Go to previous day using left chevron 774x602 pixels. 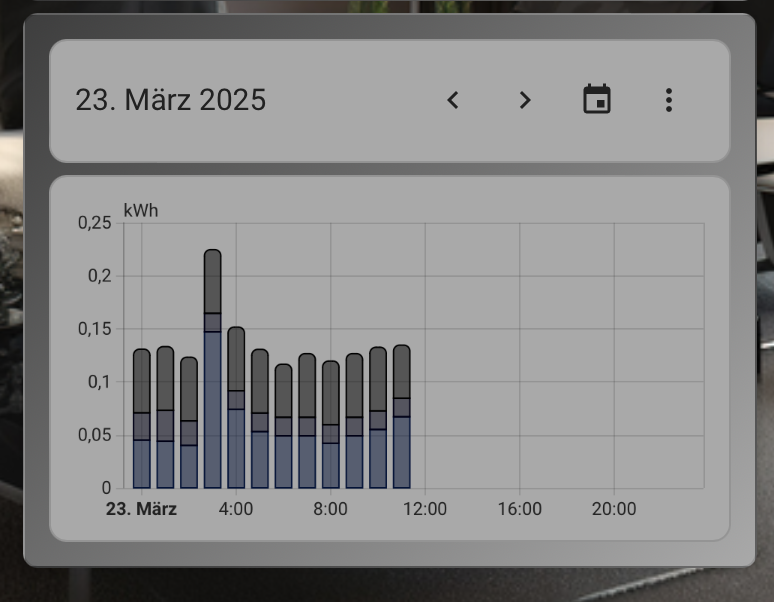pyautogui.click(x=453, y=100)
